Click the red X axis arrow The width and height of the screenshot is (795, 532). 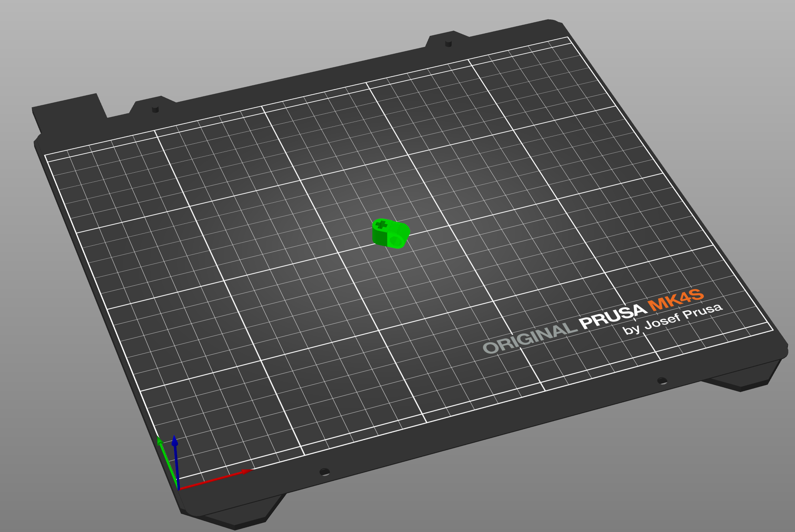(216, 479)
